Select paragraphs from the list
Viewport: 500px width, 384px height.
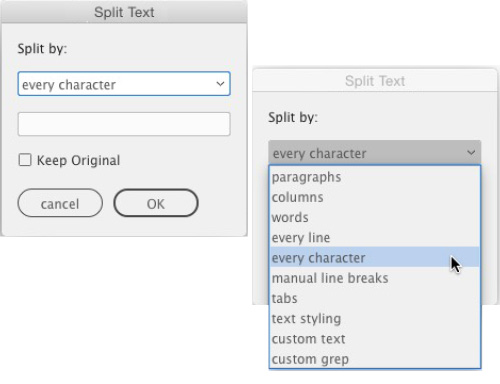click(x=375, y=177)
